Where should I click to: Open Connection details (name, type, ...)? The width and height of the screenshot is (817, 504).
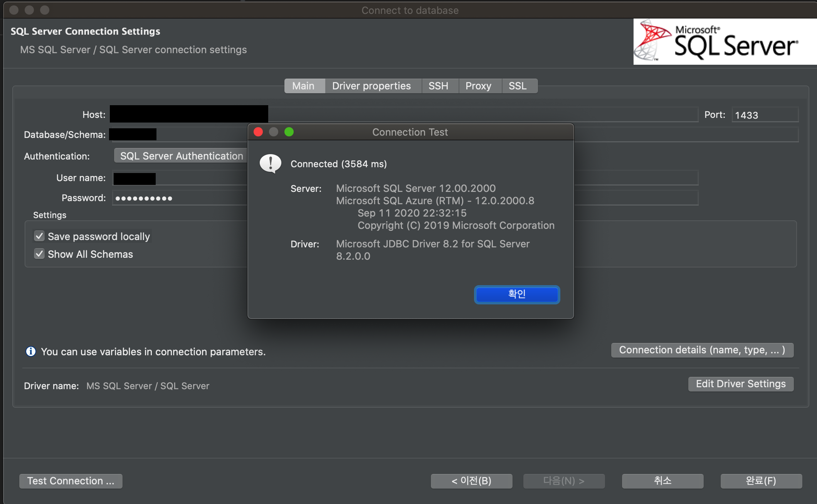[x=702, y=350]
